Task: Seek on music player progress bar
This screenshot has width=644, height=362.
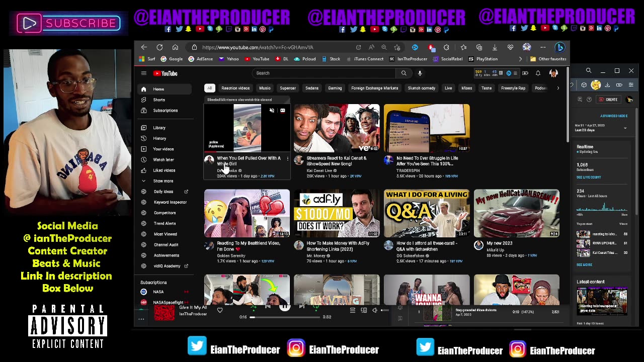Action: pyautogui.click(x=285, y=317)
